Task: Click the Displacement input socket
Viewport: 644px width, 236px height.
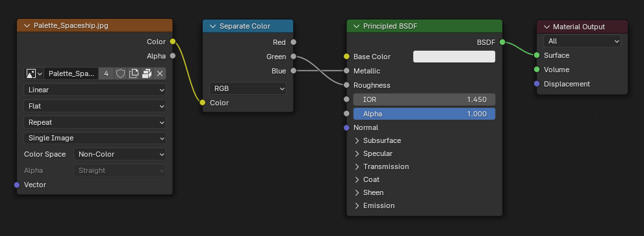Action: point(537,84)
